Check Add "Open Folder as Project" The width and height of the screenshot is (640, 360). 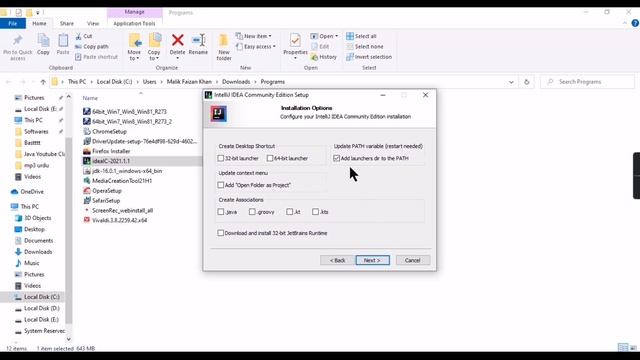[x=221, y=185]
